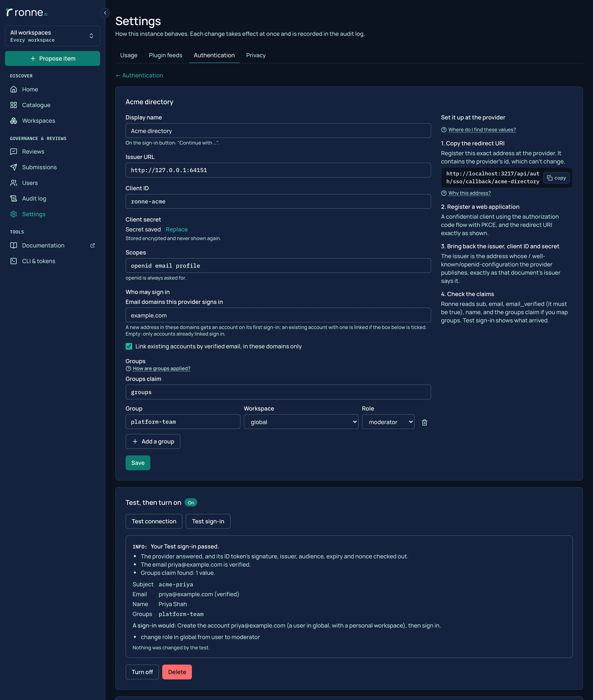The height and width of the screenshot is (700, 593).
Task: Click Add a group button
Action: pyautogui.click(x=153, y=441)
